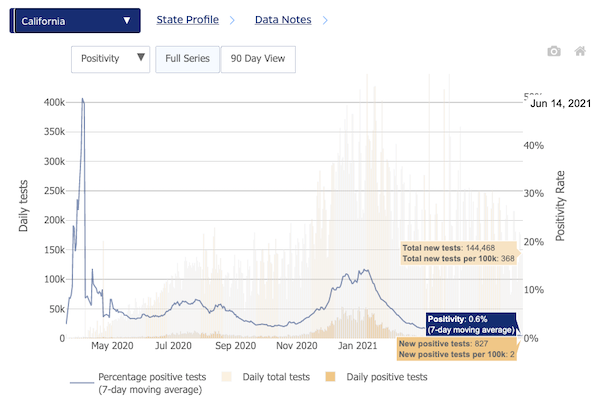
Task: Click the Daily total tests pale swatch
Action: (x=226, y=377)
